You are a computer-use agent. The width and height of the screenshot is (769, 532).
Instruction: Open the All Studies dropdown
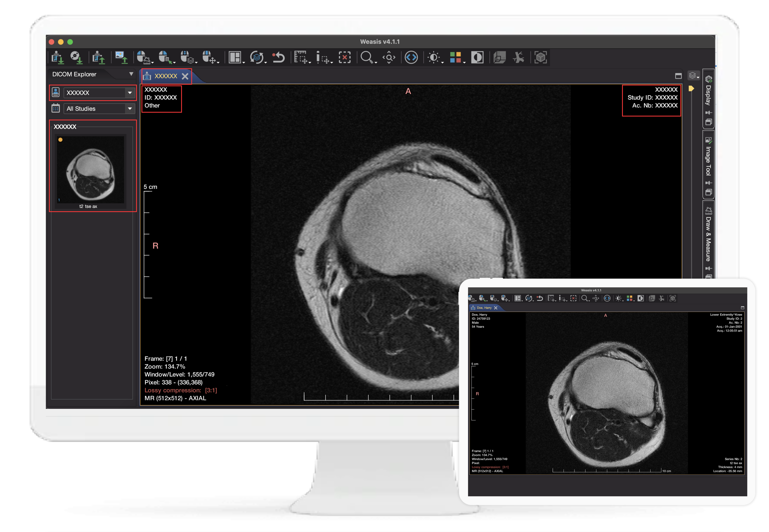pos(130,109)
